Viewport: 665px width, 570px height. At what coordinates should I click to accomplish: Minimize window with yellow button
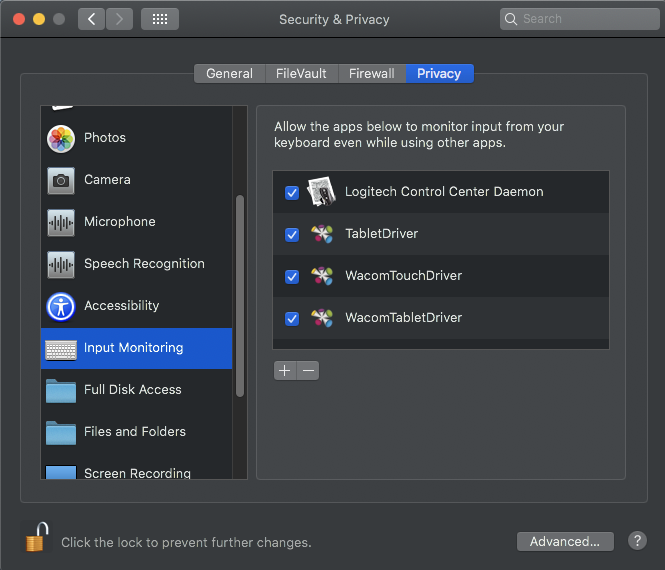(39, 19)
